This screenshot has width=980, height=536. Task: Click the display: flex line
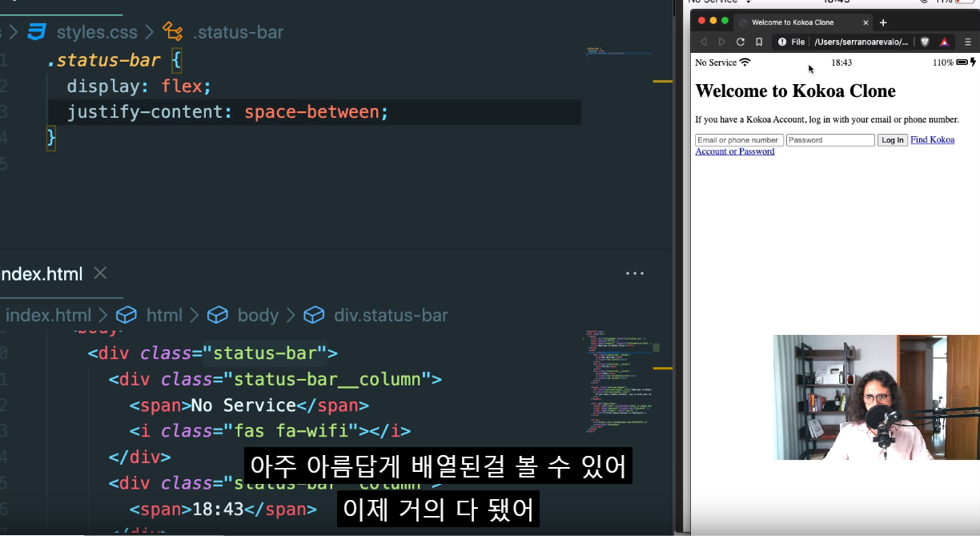coord(139,86)
